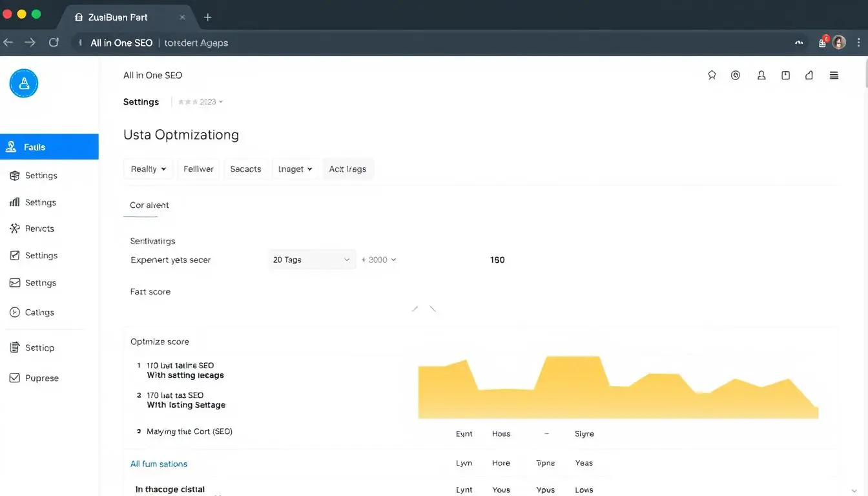This screenshot has height=496, width=868.
Task: Click the user profile icon in header
Action: coord(761,76)
